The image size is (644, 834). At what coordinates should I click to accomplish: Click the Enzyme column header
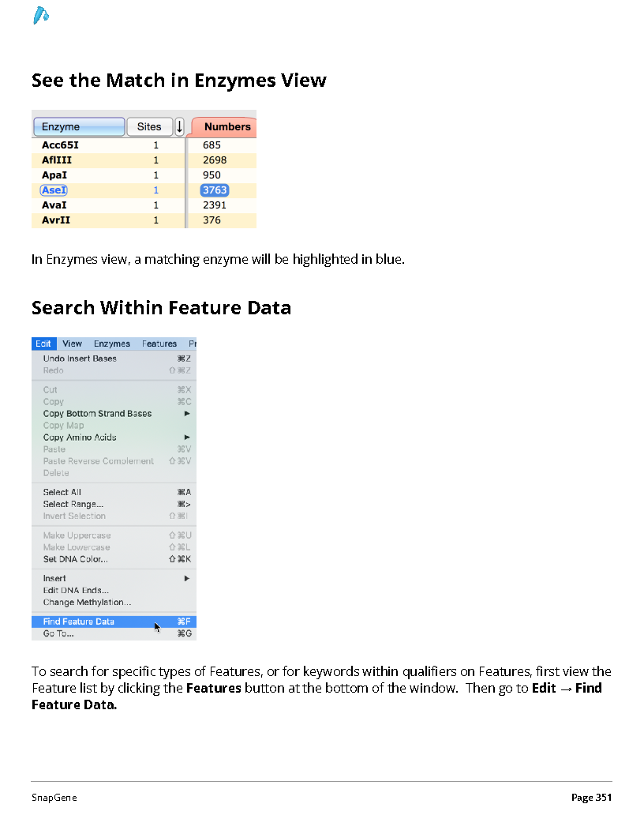pyautogui.click(x=79, y=126)
